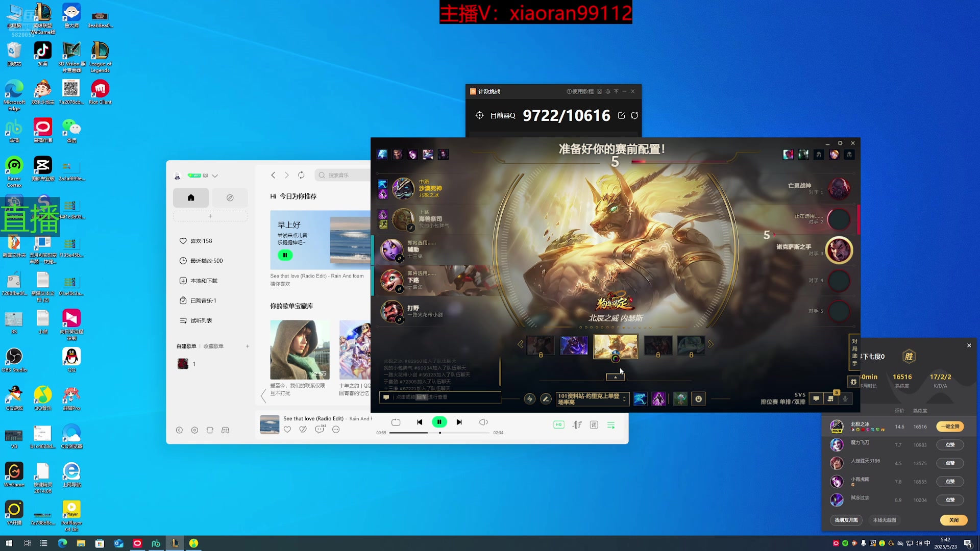Go back in the music player

(273, 175)
